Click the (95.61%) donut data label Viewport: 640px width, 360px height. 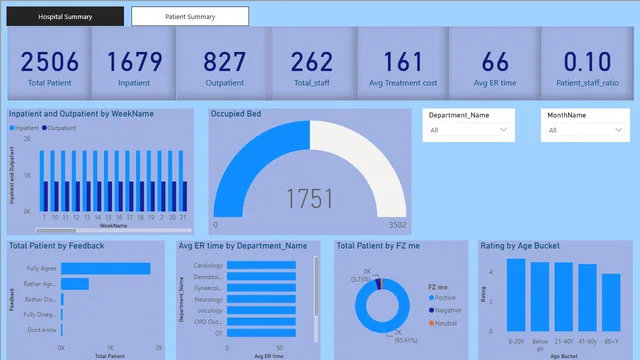406,340
